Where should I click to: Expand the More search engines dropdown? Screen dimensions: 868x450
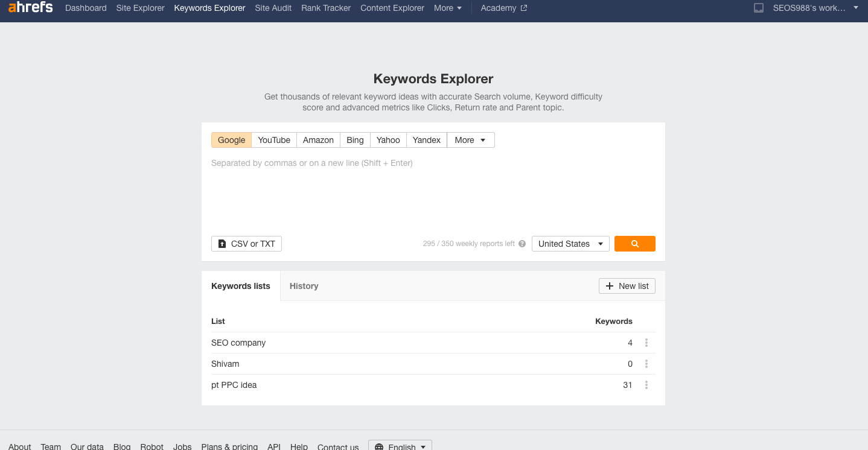click(x=471, y=140)
